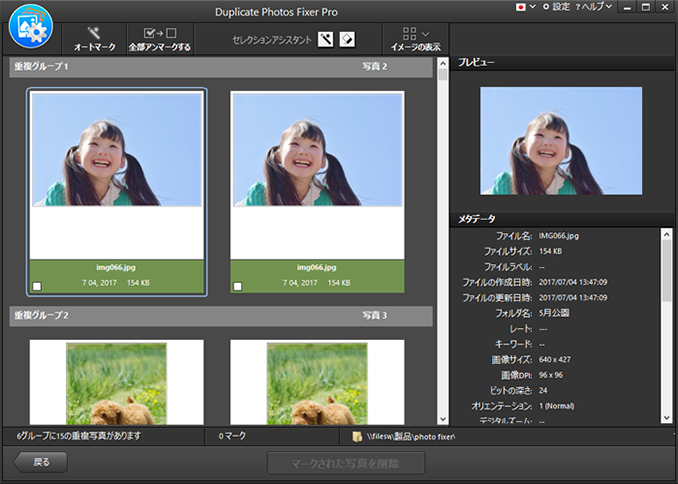Viewport: 678px width, 484px height.
Task: Check the second img066.jpg checkbox in group 1
Action: 237,286
